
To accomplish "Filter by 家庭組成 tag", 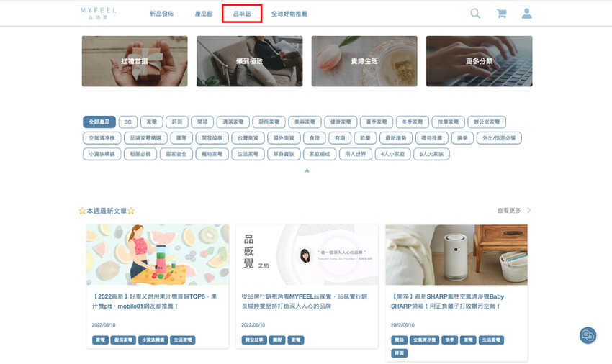I will pos(320,154).
